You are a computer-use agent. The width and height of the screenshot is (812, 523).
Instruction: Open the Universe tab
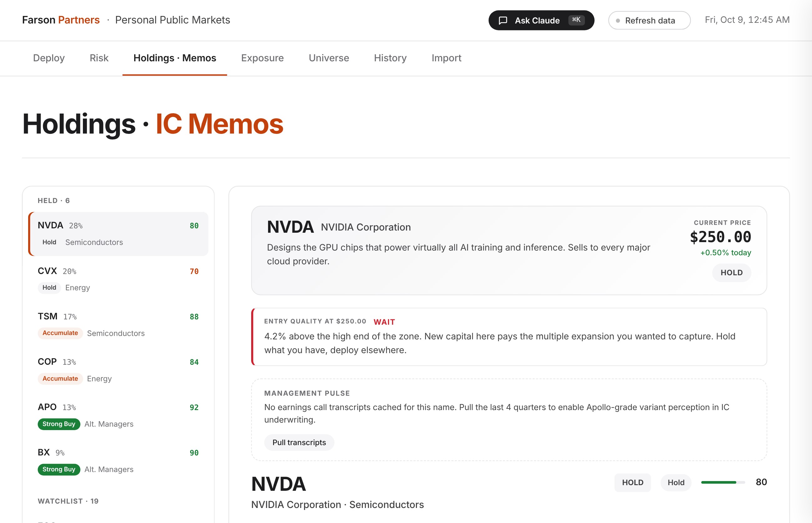(329, 58)
